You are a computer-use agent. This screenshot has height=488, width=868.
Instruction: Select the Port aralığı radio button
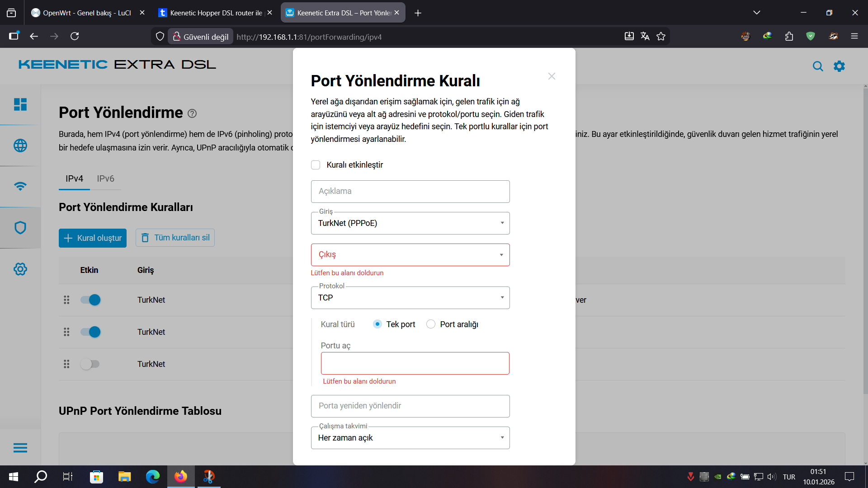(x=431, y=324)
